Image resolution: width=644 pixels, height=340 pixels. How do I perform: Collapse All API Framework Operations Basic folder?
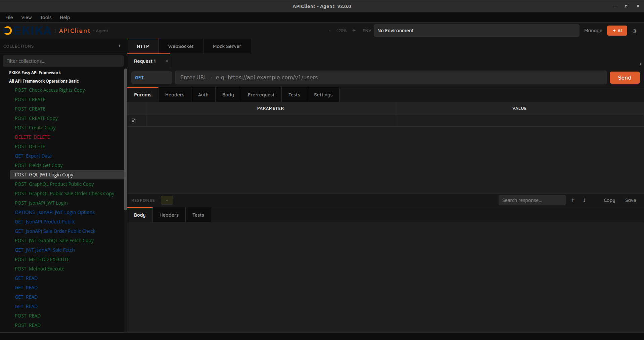pos(44,81)
